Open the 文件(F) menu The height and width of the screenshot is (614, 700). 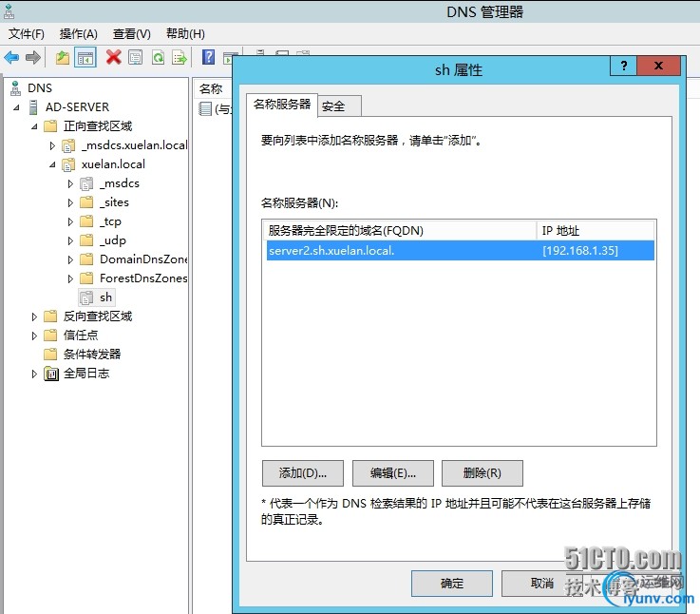(27, 34)
